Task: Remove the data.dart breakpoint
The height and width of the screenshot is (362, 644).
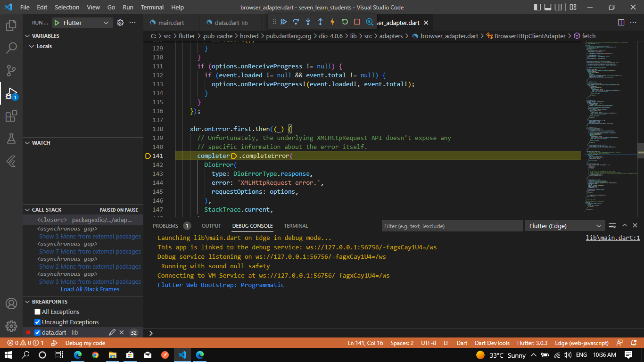Action: (122, 332)
